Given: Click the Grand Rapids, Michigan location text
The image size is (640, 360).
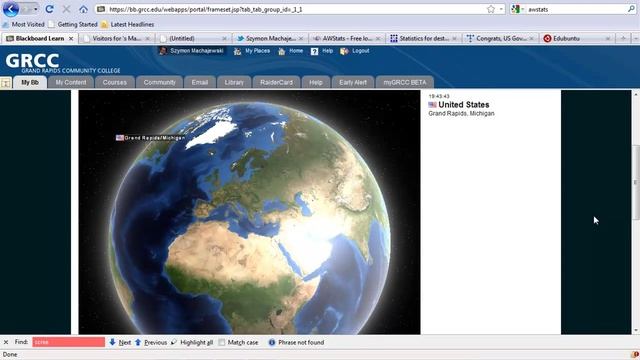Looking at the screenshot, I should [x=461, y=113].
